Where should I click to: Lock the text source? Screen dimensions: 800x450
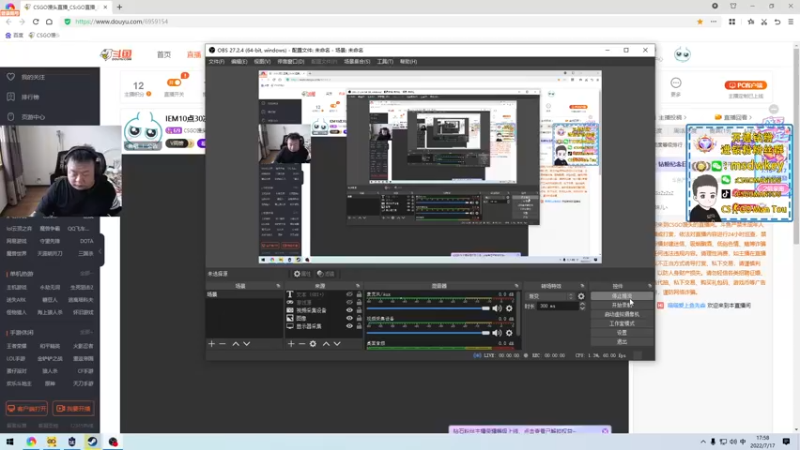359,294
